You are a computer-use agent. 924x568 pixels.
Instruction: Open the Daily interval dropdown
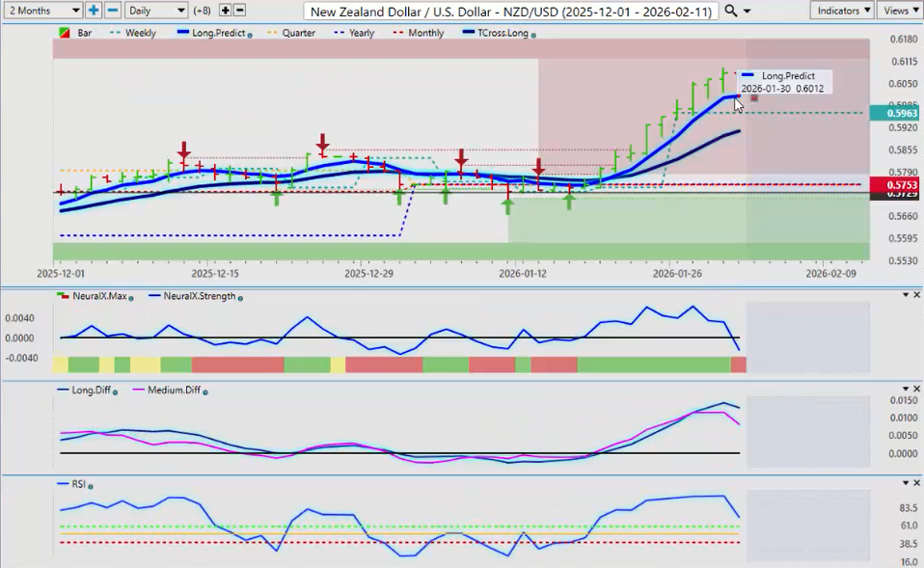155,10
